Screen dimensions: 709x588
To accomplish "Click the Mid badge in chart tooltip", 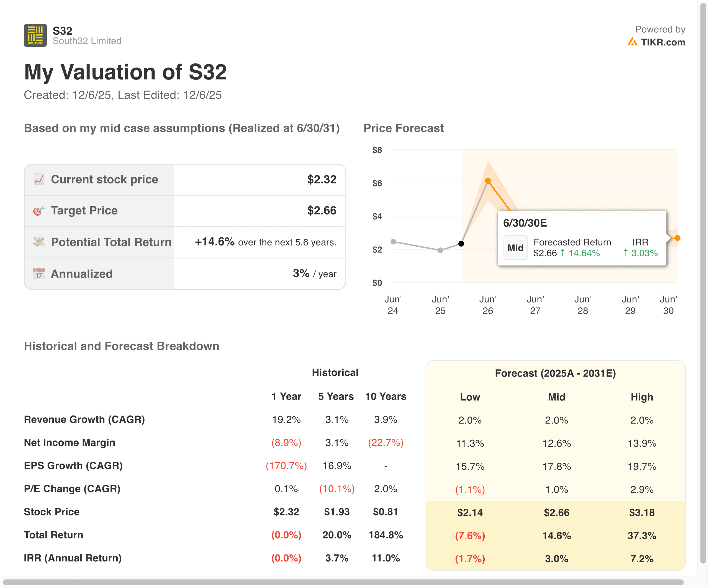I will point(515,248).
